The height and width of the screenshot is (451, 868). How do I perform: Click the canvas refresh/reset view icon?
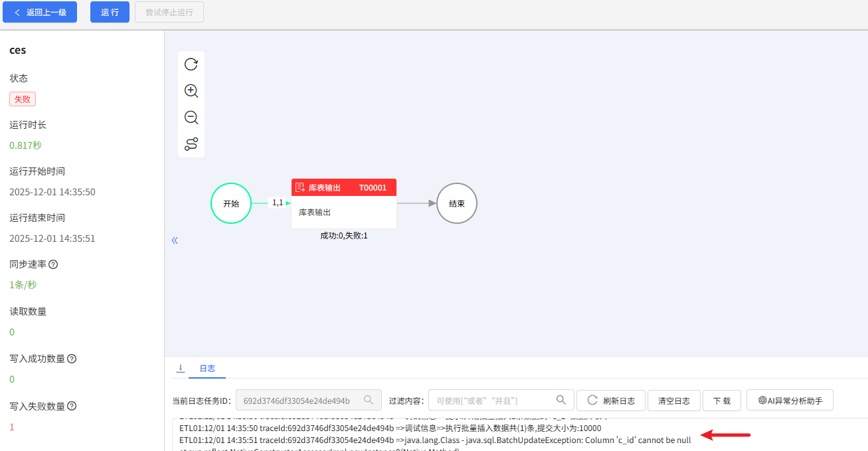[191, 64]
